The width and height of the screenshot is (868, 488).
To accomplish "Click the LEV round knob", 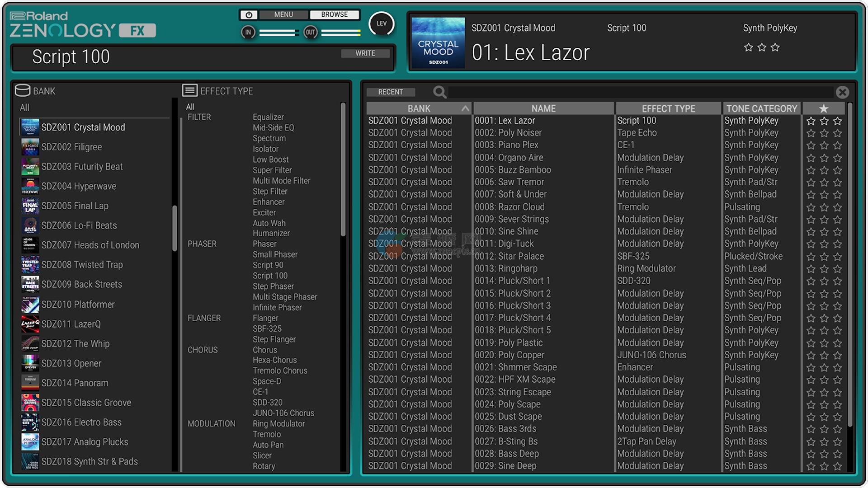I will tap(382, 23).
